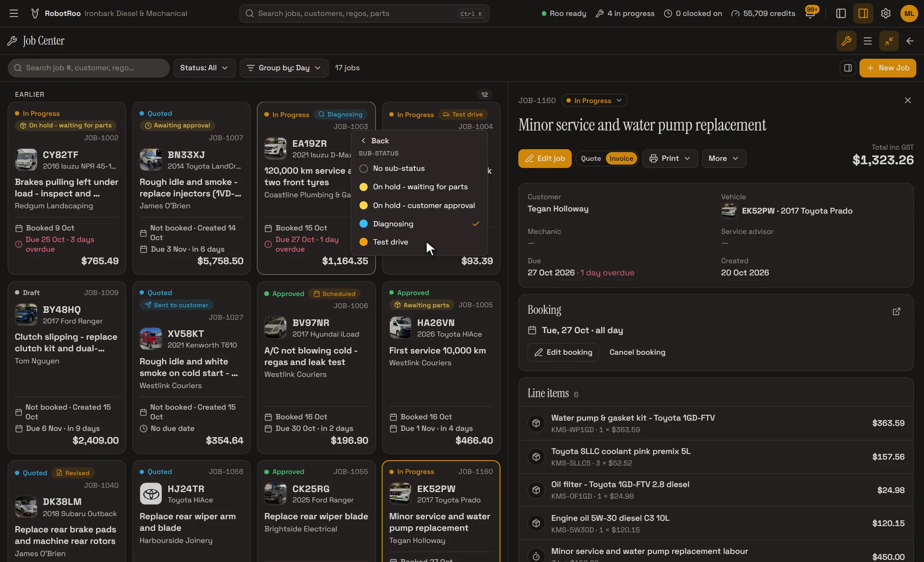Click Cancel booking link
The width and height of the screenshot is (924, 562).
pos(637,352)
